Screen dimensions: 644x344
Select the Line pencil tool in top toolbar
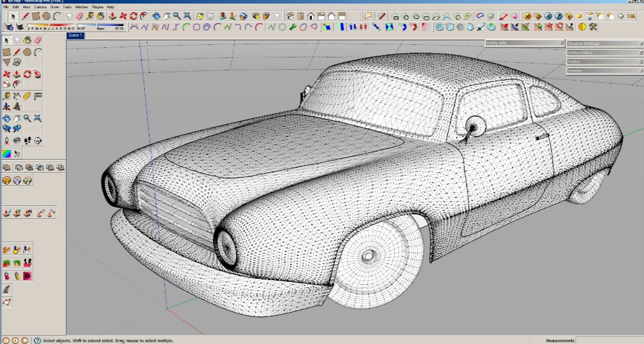25,16
